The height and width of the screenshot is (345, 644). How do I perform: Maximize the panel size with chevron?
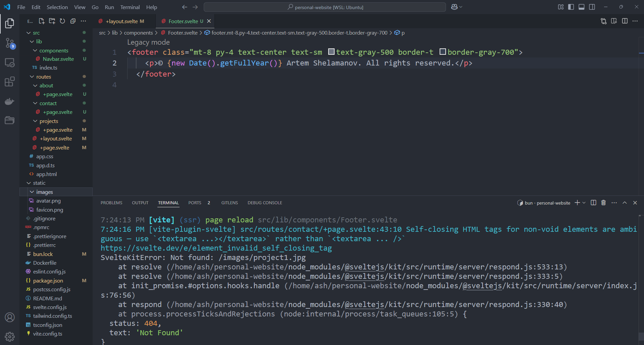pos(625,203)
